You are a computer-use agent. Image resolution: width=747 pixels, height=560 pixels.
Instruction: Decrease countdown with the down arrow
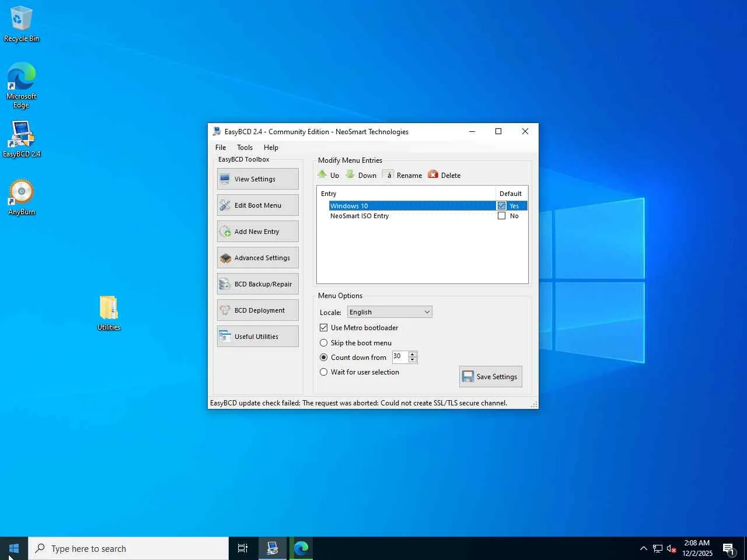413,360
